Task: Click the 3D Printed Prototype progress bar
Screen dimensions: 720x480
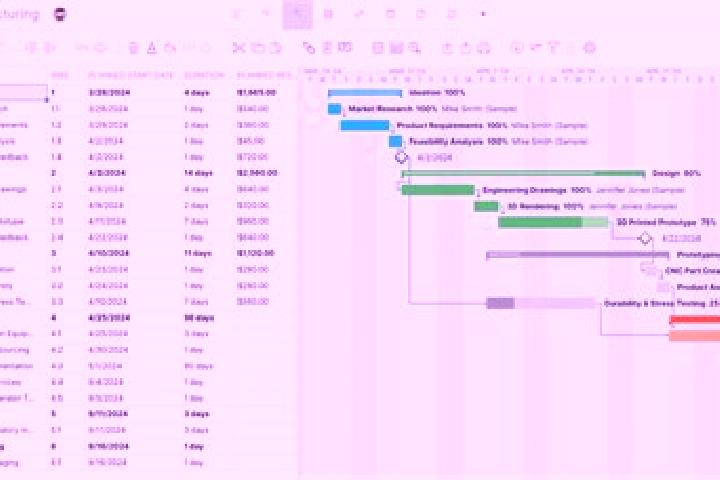Action: click(x=553, y=222)
